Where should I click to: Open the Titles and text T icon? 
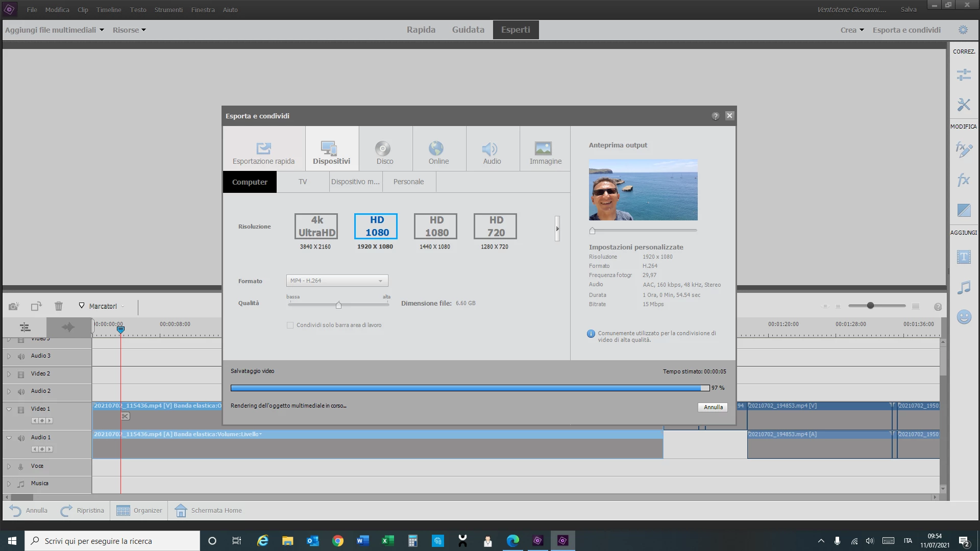(963, 257)
